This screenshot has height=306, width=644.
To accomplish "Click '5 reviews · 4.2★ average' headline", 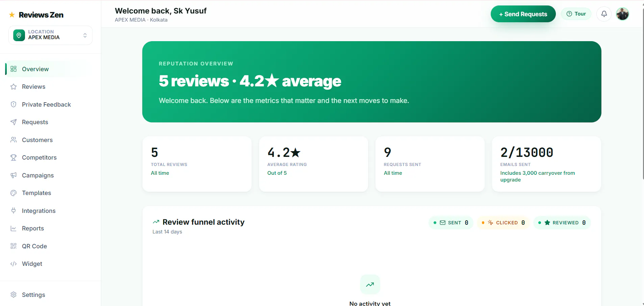I will 250,81.
